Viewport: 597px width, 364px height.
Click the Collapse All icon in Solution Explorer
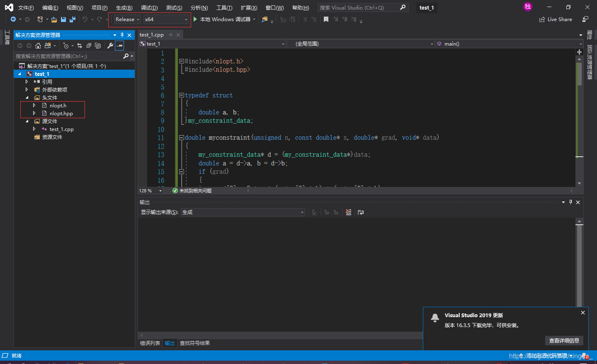[89, 46]
